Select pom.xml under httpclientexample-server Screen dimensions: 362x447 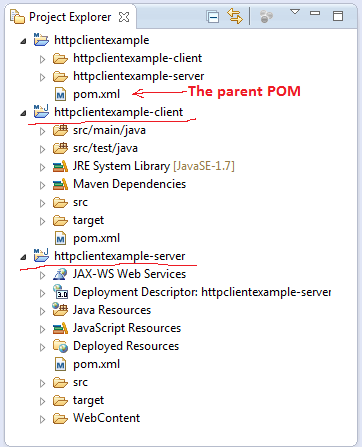(96, 364)
